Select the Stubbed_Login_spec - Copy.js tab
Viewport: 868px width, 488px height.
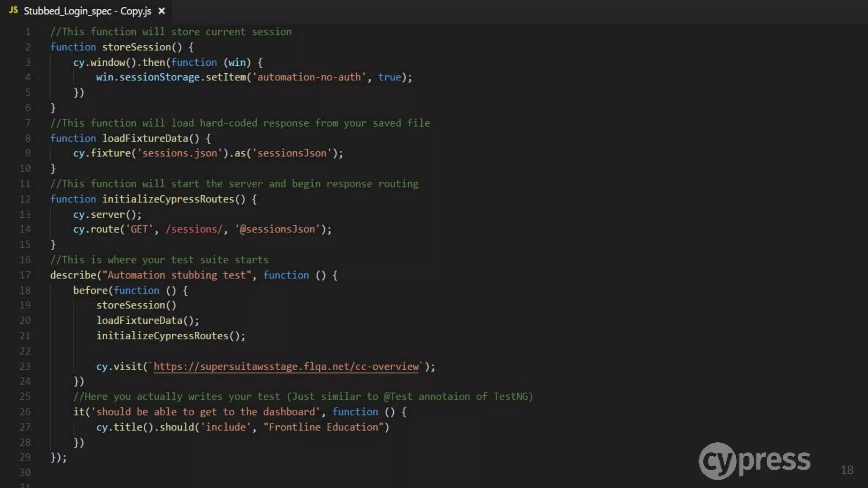click(x=87, y=11)
